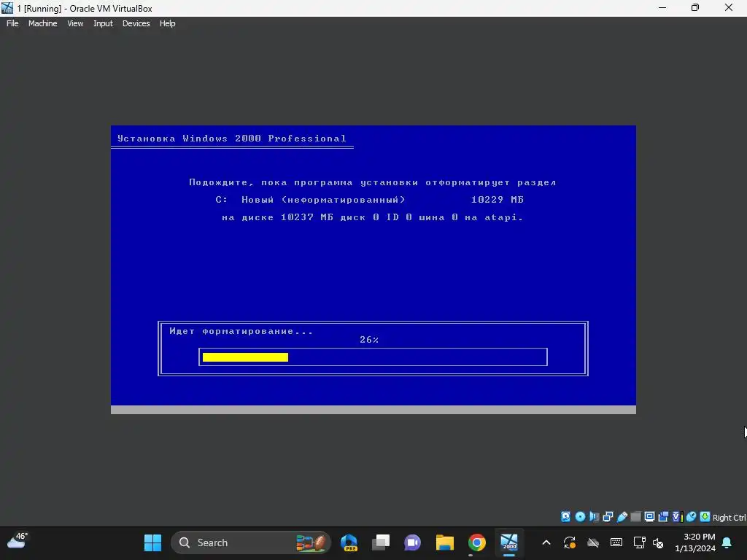Click the VirtualBox 2000 VM taskbar icon
Image resolution: width=747 pixels, height=560 pixels.
(508, 542)
